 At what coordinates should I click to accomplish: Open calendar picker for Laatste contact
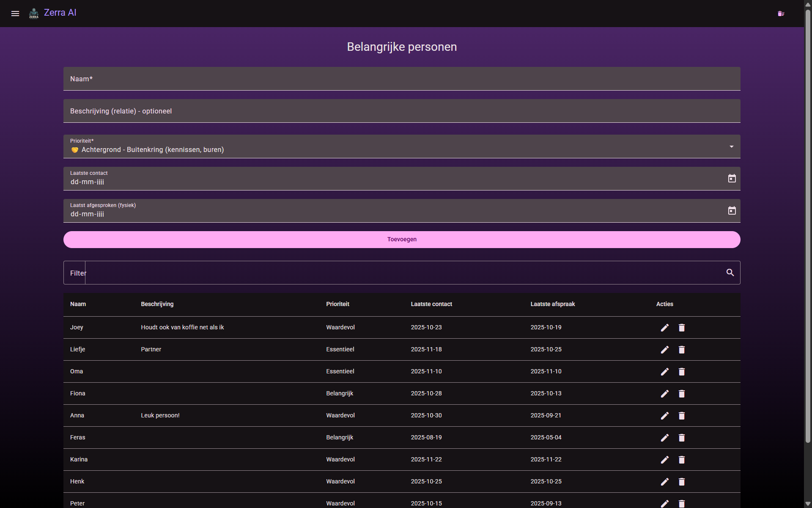[732, 179]
